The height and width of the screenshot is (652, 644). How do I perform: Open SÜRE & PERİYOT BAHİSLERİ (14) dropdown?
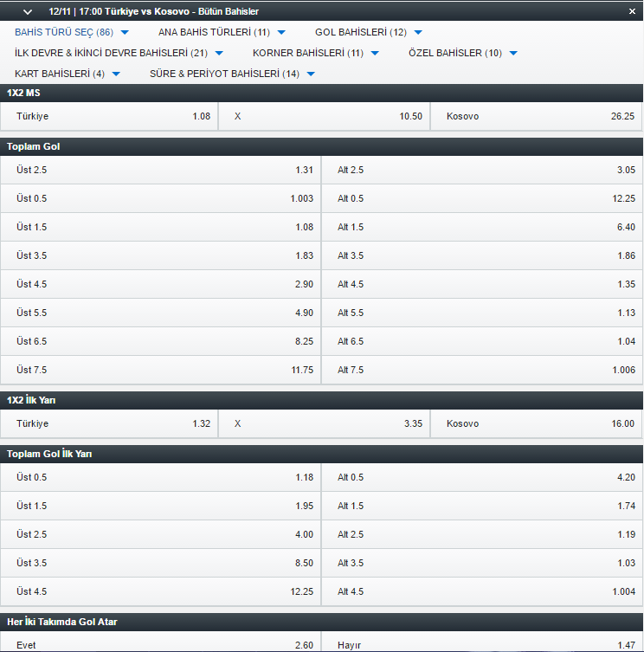tap(232, 74)
